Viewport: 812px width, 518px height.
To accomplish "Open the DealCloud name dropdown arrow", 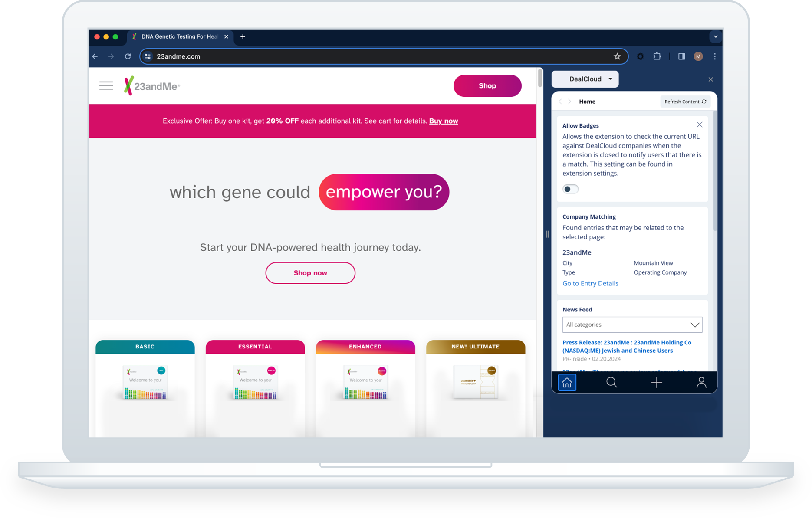I will (611, 79).
